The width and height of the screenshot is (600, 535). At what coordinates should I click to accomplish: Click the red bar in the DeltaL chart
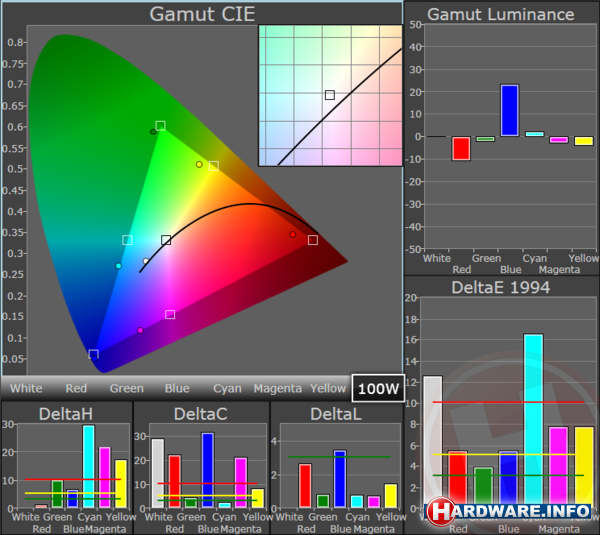tap(305, 485)
